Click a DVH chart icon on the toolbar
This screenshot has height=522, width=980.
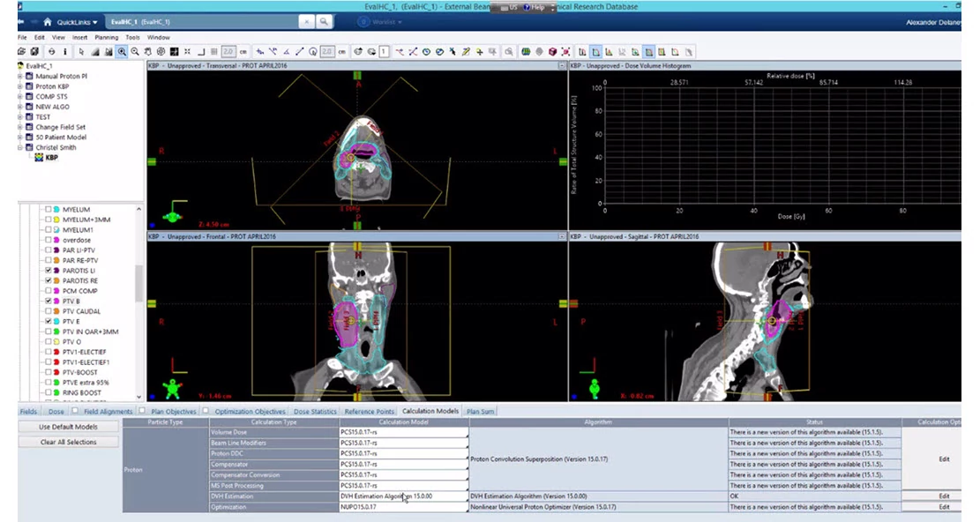point(595,51)
